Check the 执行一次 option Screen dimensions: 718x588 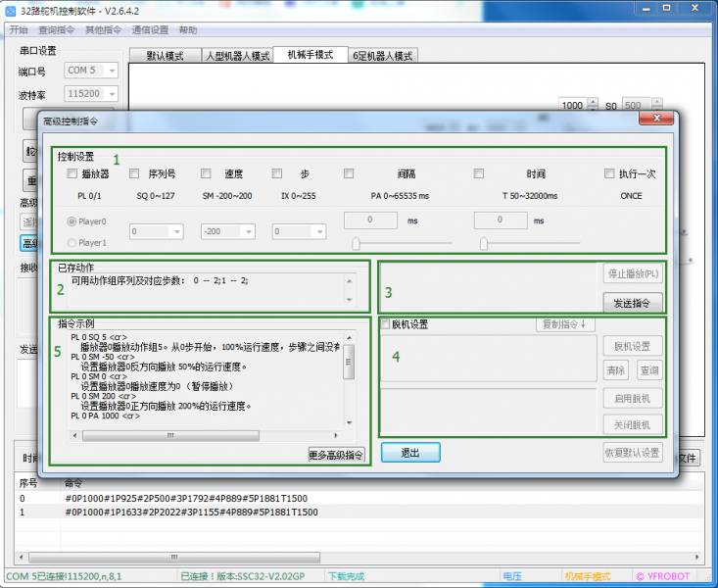(610, 174)
